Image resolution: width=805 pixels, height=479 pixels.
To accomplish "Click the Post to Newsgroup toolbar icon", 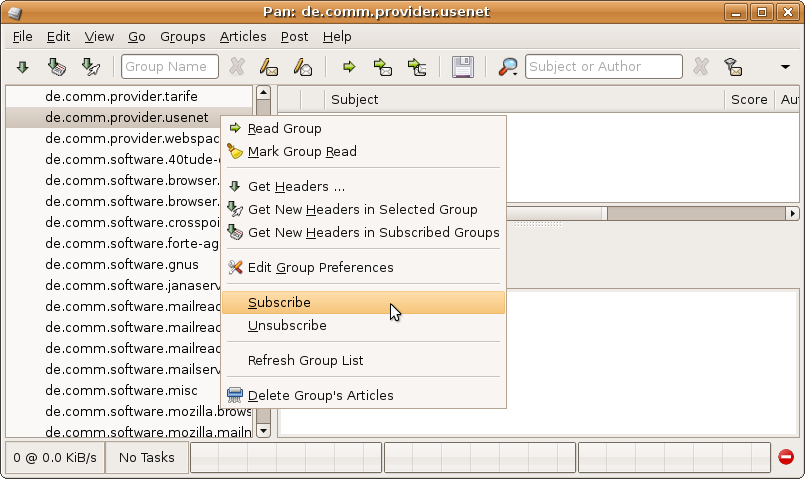I will tap(268, 67).
